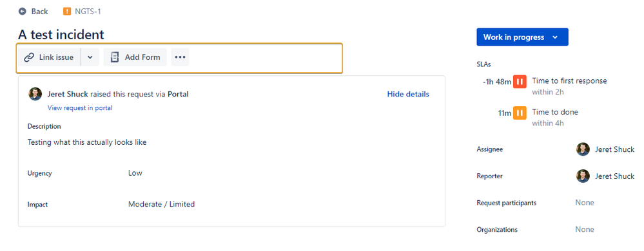Image resolution: width=644 pixels, height=251 pixels.
Task: Click the Link issue chain icon
Action: click(x=29, y=57)
